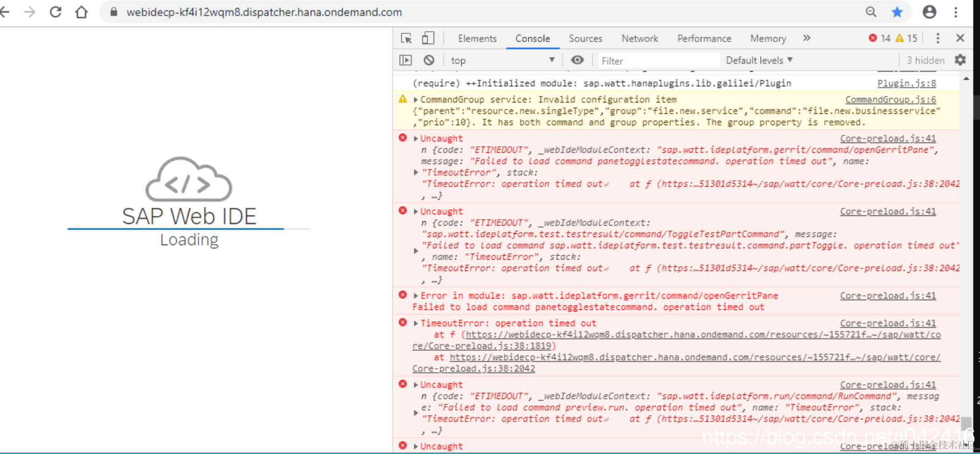Viewport: 980px width, 454px height.
Task: Click error icon beside 'Error in module'
Action: (403, 295)
